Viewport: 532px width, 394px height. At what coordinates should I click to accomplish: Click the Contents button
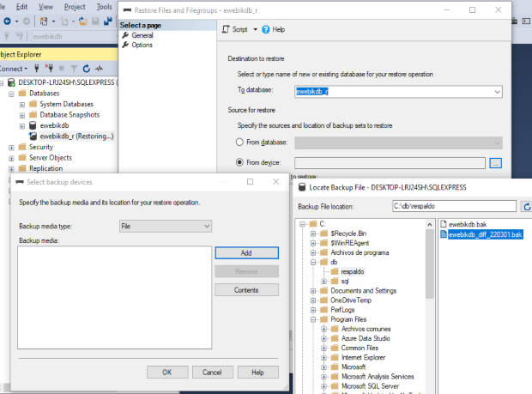[x=246, y=290]
